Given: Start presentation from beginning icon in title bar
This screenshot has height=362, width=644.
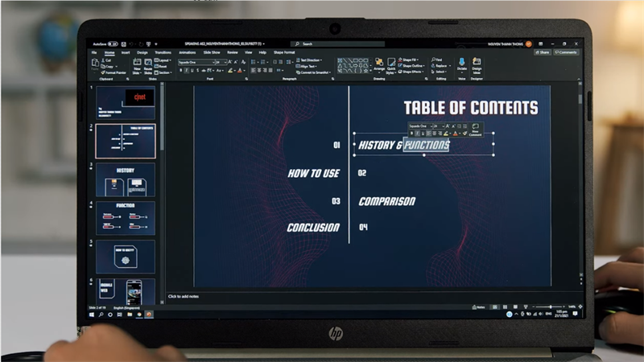Looking at the screenshot, I should (149, 44).
